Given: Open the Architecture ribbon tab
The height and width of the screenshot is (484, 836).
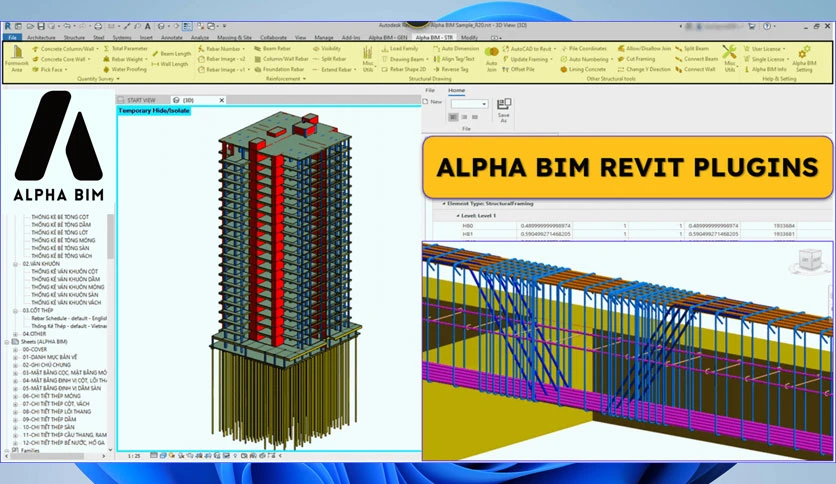Looking at the screenshot, I should click(x=41, y=37).
